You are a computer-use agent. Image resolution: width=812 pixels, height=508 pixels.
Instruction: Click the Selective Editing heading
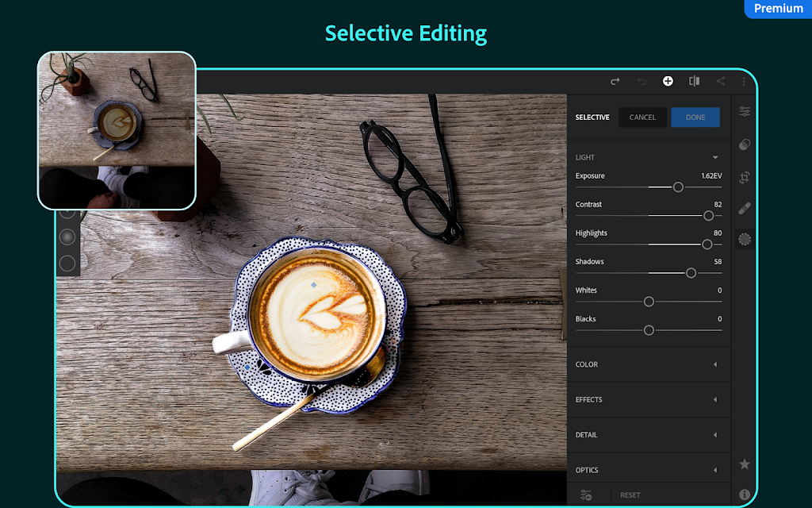pos(406,33)
